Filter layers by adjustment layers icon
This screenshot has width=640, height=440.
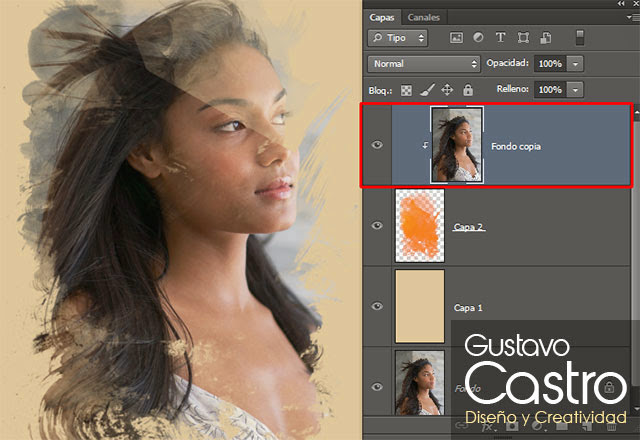478,38
